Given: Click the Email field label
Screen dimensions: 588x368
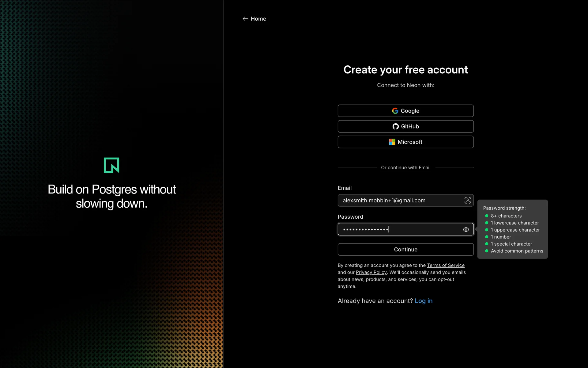Looking at the screenshot, I should tap(345, 188).
